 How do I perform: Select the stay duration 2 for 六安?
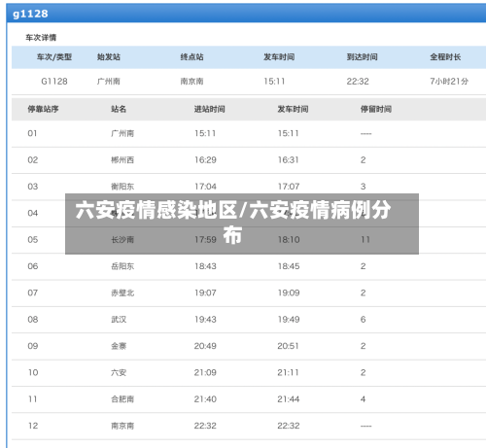[364, 372]
